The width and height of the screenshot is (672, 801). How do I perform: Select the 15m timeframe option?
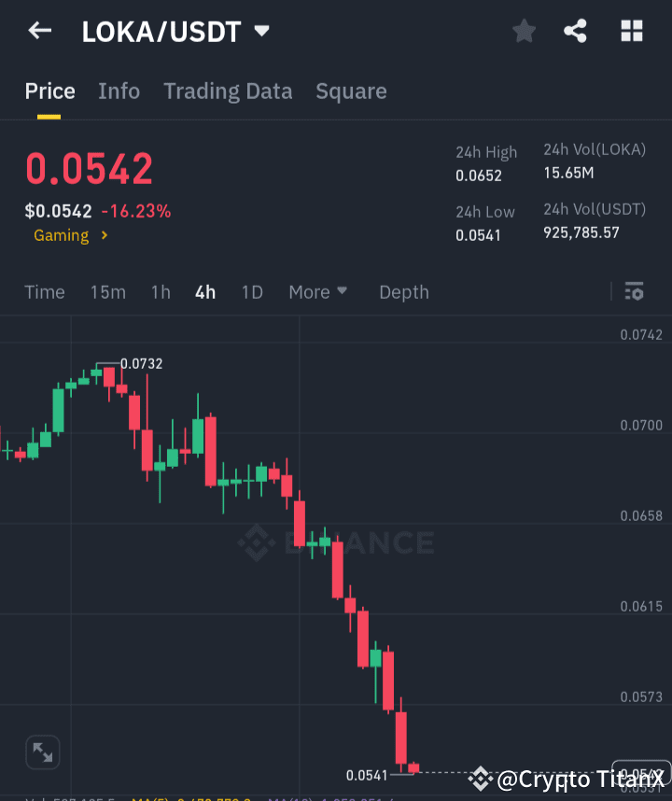click(108, 291)
